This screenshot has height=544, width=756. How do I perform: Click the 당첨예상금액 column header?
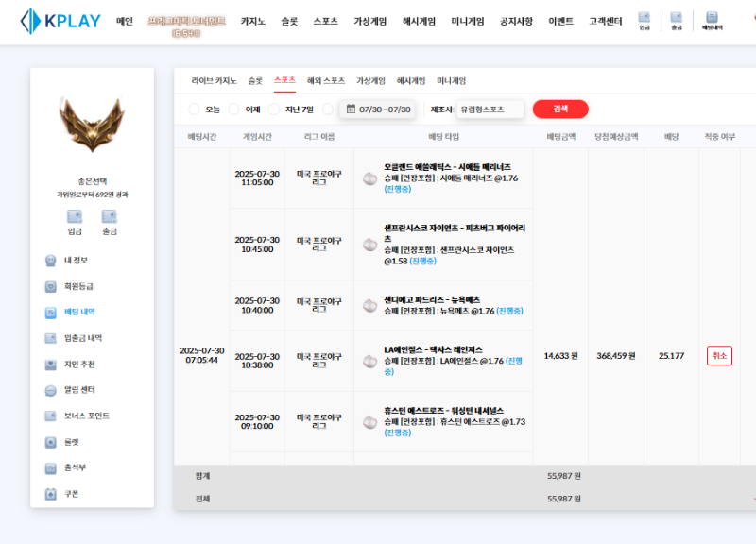point(616,137)
